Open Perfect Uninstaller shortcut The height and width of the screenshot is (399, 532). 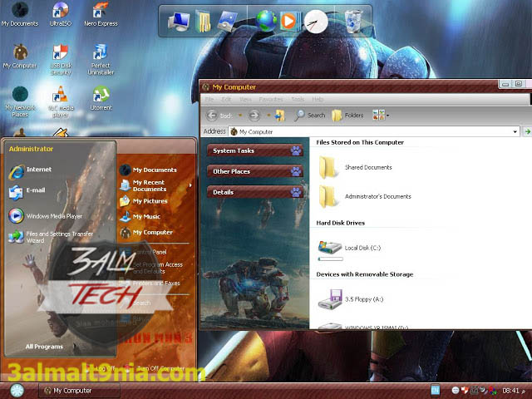101,60
